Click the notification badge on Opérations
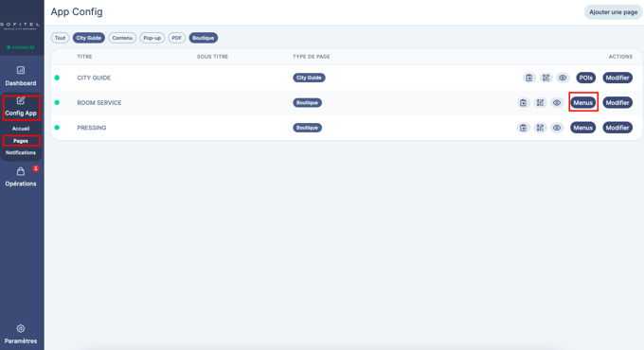 (36, 168)
